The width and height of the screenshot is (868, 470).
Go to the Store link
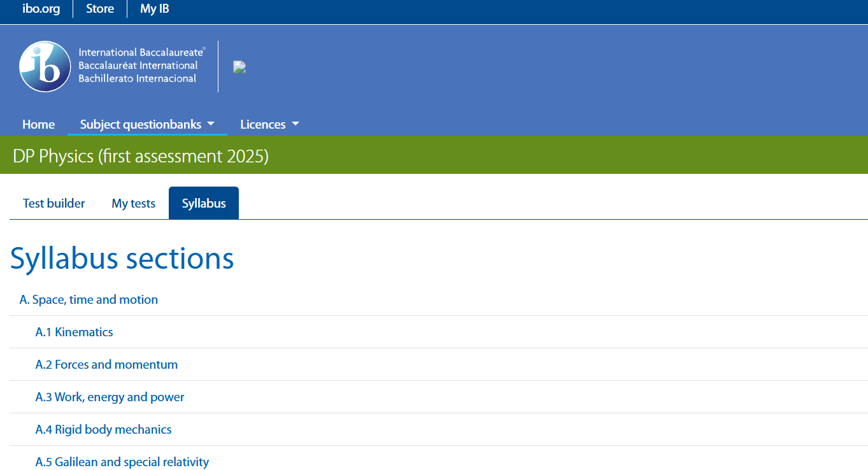click(x=100, y=9)
